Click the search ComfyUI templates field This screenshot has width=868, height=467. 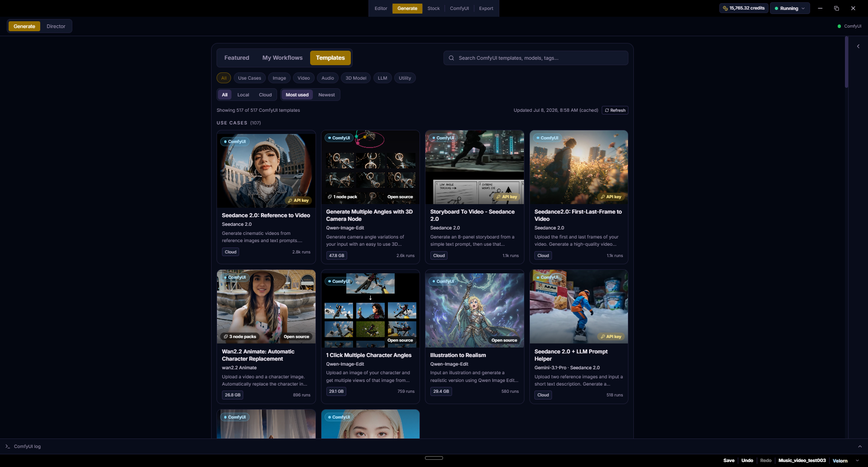(x=536, y=58)
